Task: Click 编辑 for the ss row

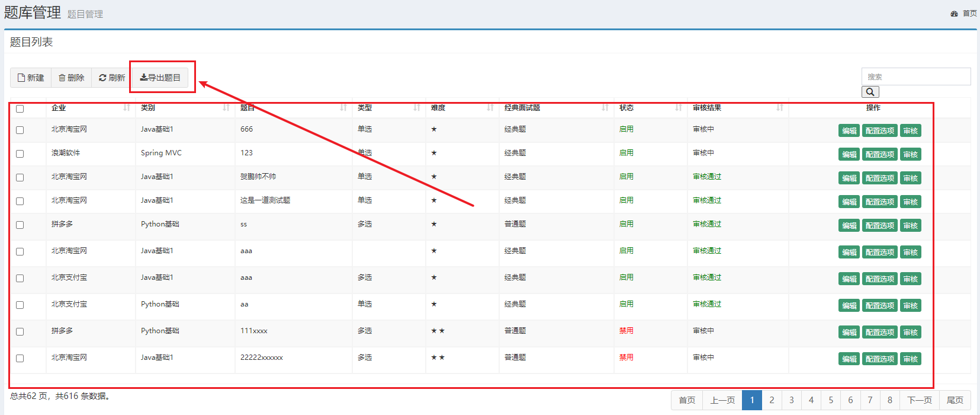Action: click(x=849, y=225)
